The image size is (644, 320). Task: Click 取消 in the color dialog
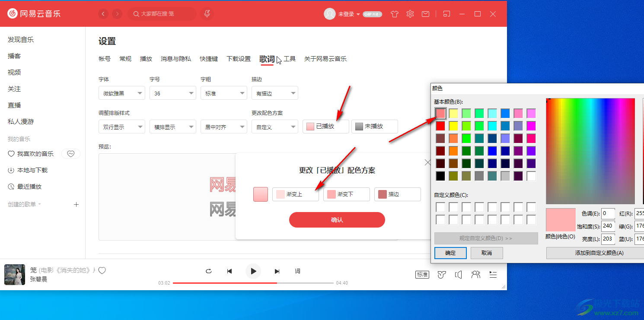tap(487, 253)
